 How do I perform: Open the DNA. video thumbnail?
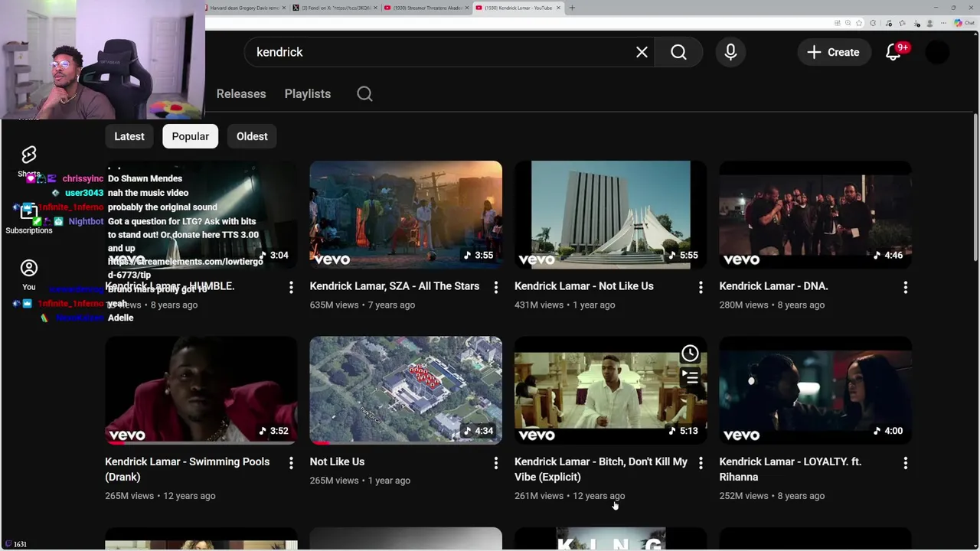pos(815,214)
